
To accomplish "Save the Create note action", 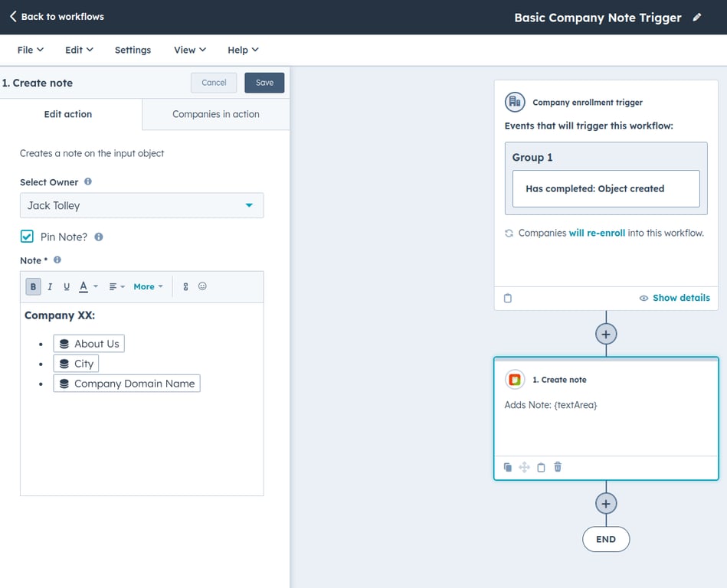I will (x=264, y=82).
